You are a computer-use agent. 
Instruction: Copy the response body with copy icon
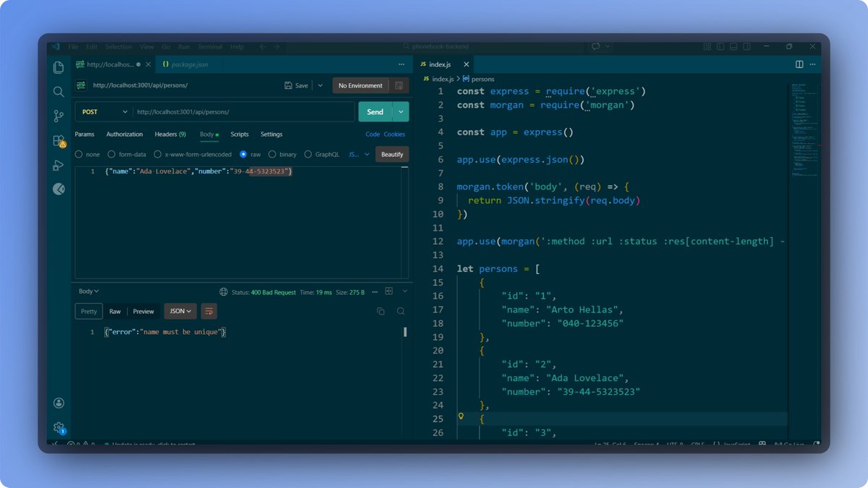click(x=380, y=311)
